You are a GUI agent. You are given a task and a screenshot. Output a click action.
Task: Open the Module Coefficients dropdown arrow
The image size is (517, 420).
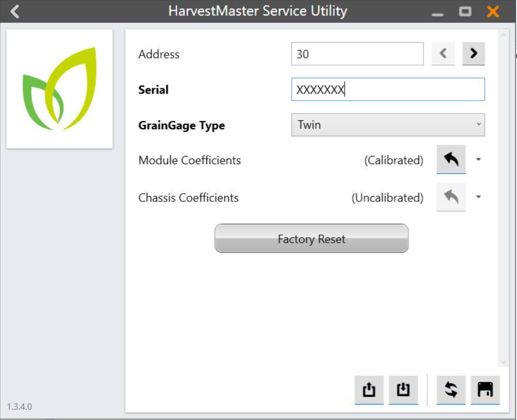click(x=478, y=160)
